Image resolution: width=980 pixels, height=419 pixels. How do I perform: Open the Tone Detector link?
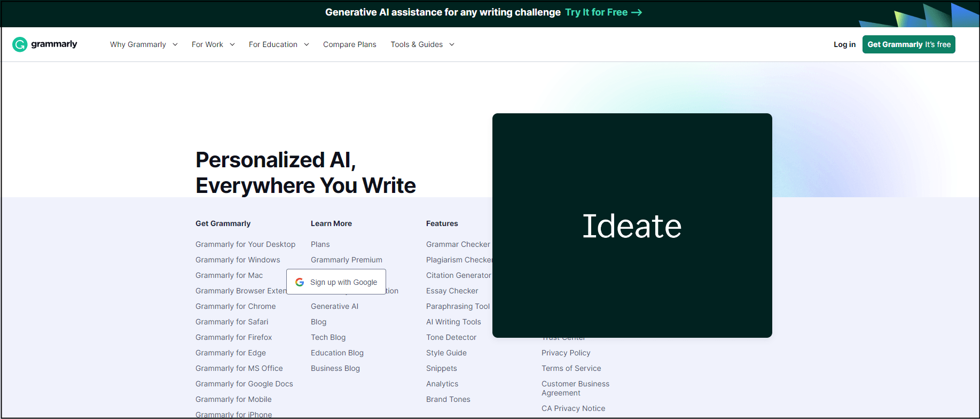[x=451, y=337]
